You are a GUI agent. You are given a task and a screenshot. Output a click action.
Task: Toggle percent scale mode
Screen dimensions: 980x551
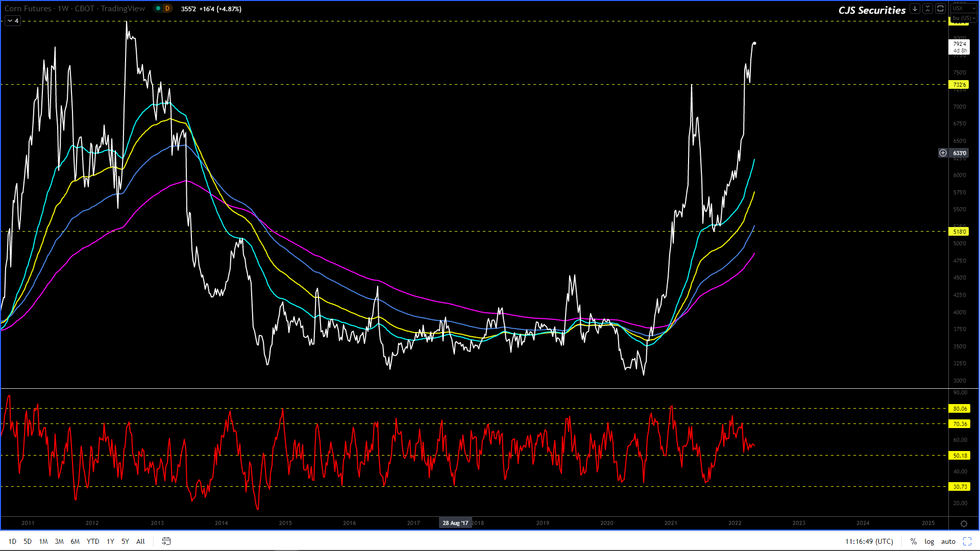pyautogui.click(x=913, y=541)
